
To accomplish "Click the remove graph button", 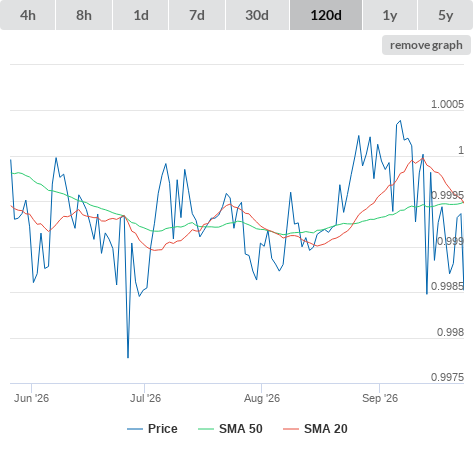I will click(426, 45).
